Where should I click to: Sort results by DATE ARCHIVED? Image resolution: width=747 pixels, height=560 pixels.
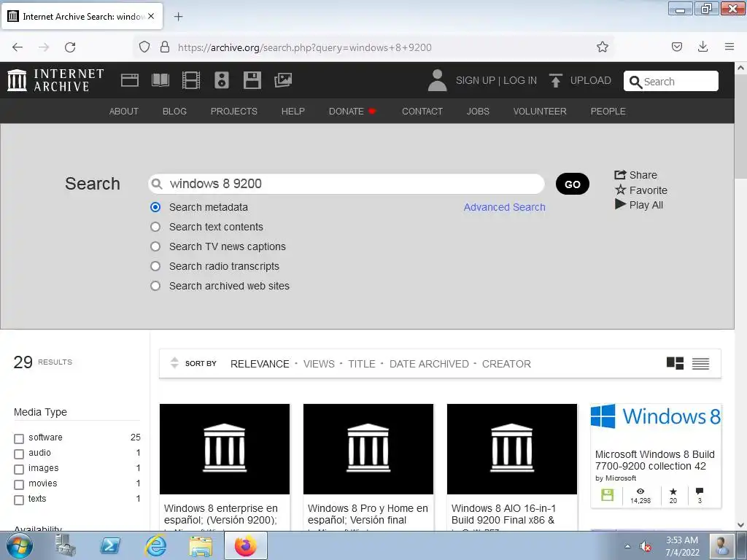pos(429,364)
